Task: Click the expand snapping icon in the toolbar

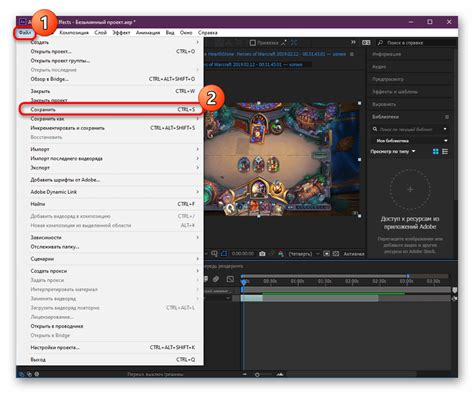Action: (x=294, y=43)
